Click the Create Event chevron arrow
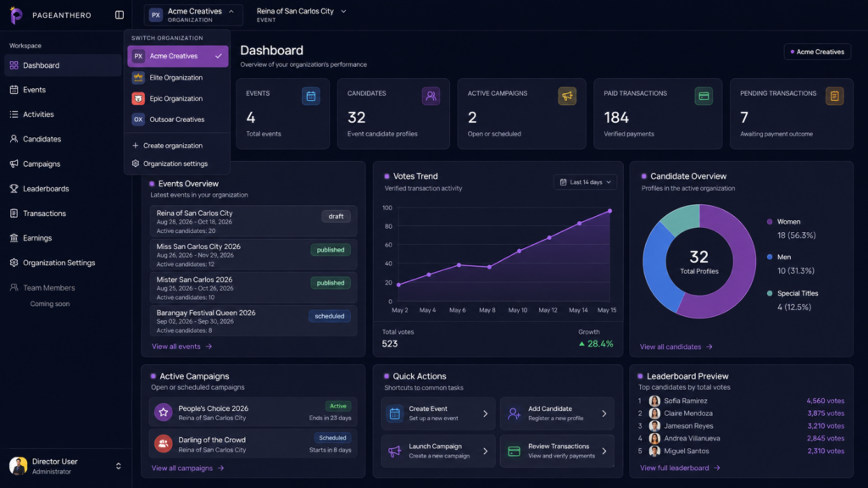Screen dimensions: 868x488 click(x=486, y=413)
